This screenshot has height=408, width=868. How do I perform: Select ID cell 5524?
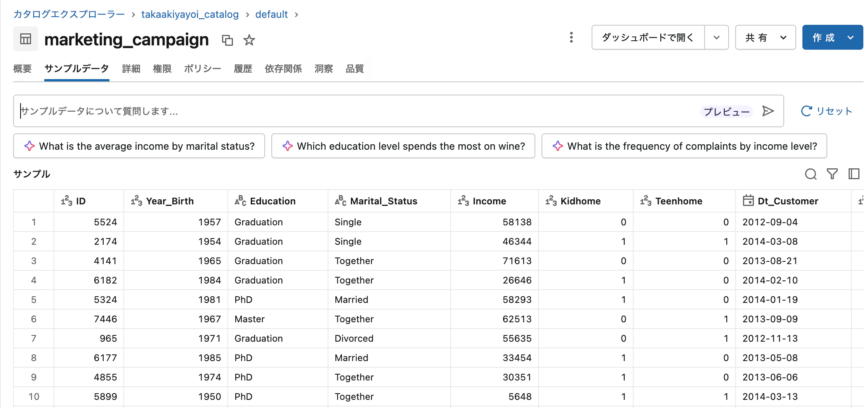point(89,222)
